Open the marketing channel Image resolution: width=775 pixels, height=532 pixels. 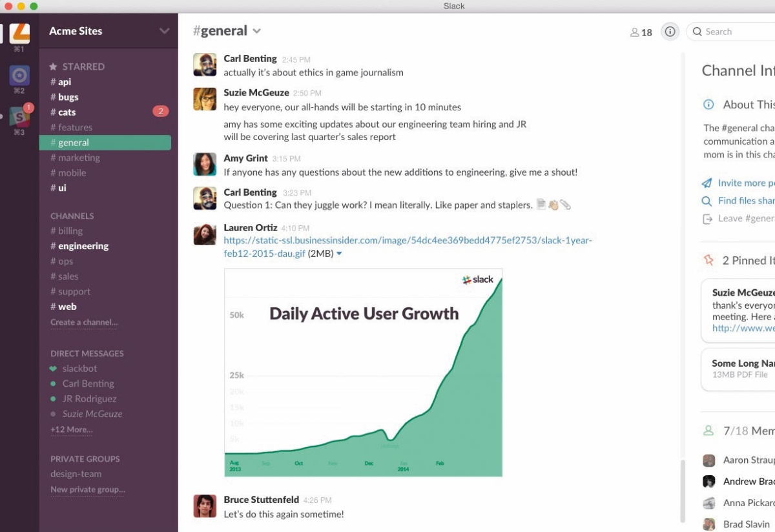(75, 158)
